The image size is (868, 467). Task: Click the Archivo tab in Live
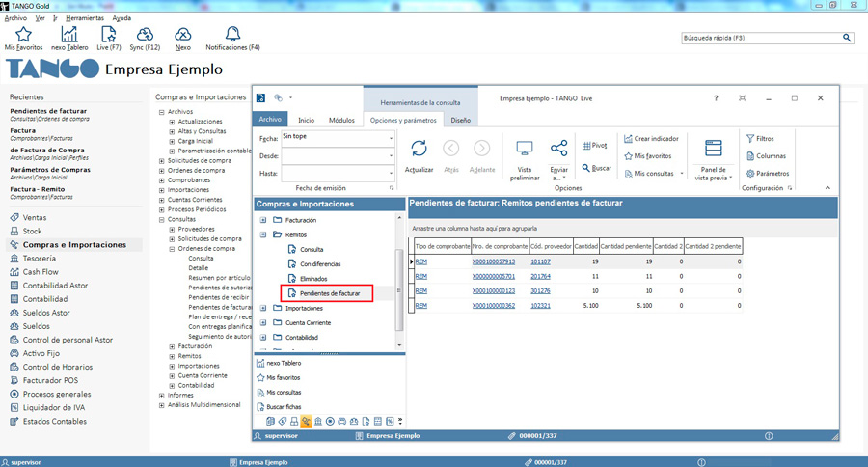[270, 119]
